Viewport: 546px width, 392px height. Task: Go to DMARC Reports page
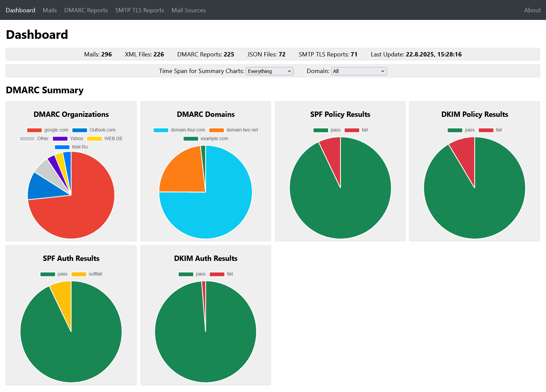pos(86,10)
